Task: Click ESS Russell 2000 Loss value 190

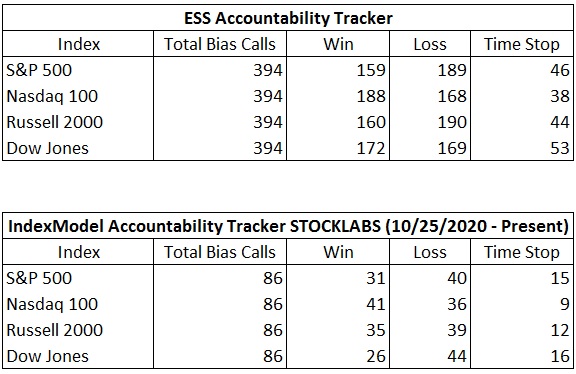Action: click(452, 122)
